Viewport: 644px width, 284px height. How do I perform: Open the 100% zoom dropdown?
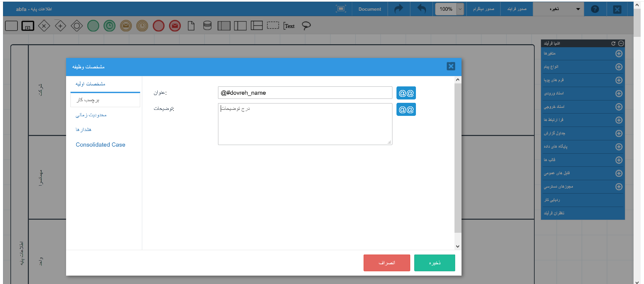coord(460,9)
